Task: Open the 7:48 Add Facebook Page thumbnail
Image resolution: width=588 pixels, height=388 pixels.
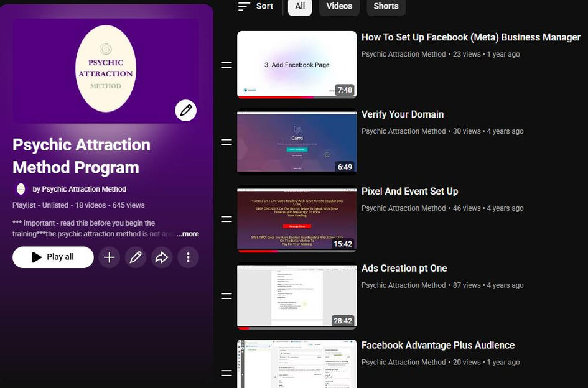Action: (297, 65)
